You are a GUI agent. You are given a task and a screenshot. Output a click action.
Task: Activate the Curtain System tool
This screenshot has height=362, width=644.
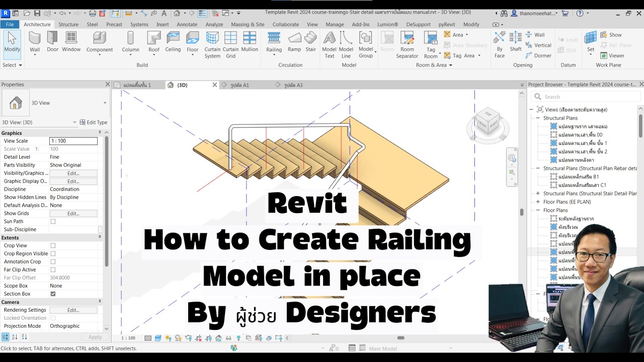tap(212, 45)
